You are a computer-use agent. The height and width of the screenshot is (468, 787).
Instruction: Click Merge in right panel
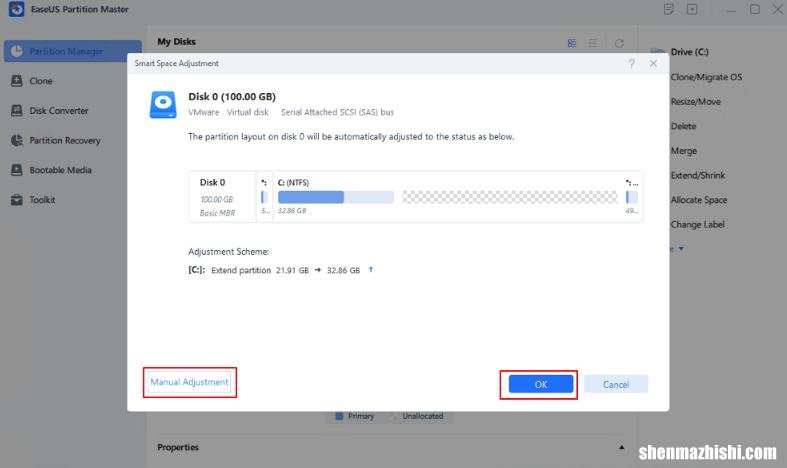684,151
